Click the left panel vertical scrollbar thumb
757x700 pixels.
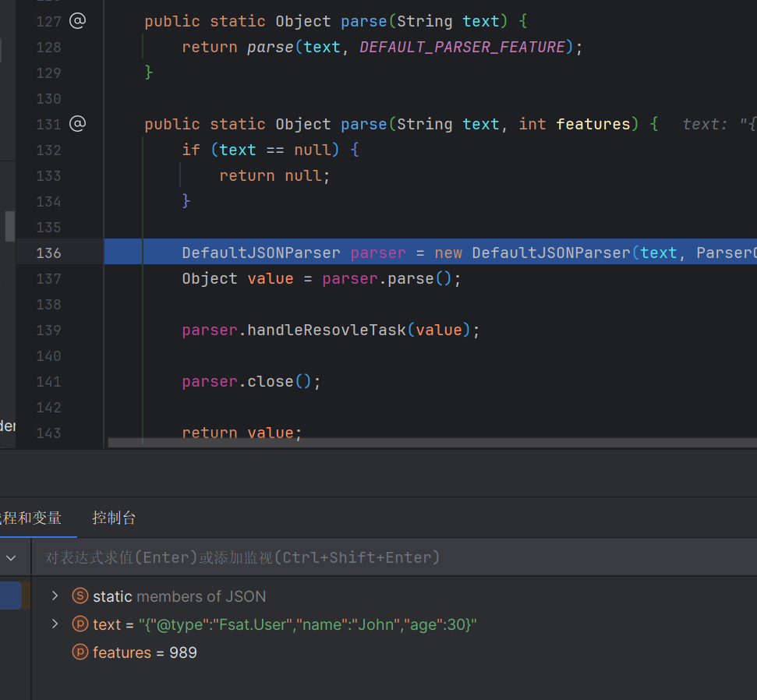(x=9, y=226)
